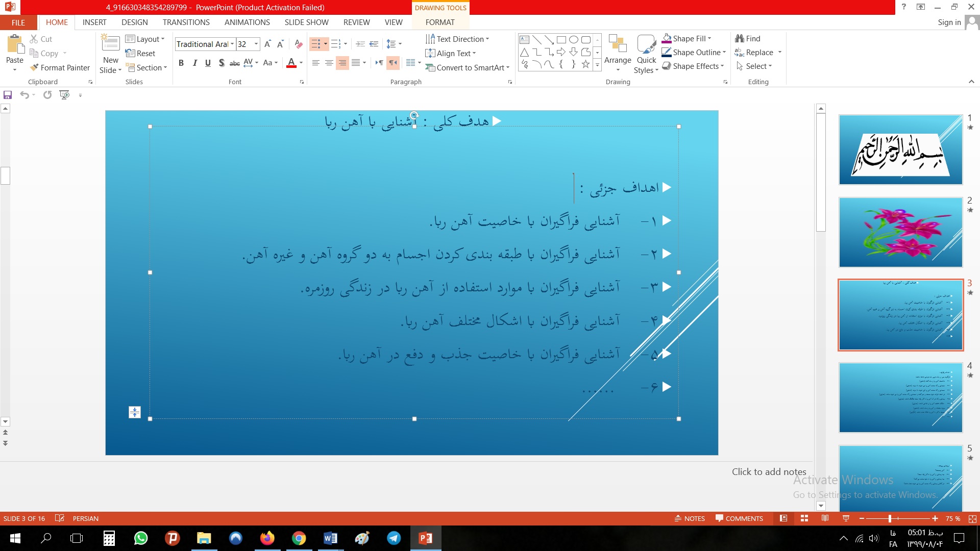The height and width of the screenshot is (551, 980).
Task: Open the font name dropdown
Action: click(x=232, y=44)
